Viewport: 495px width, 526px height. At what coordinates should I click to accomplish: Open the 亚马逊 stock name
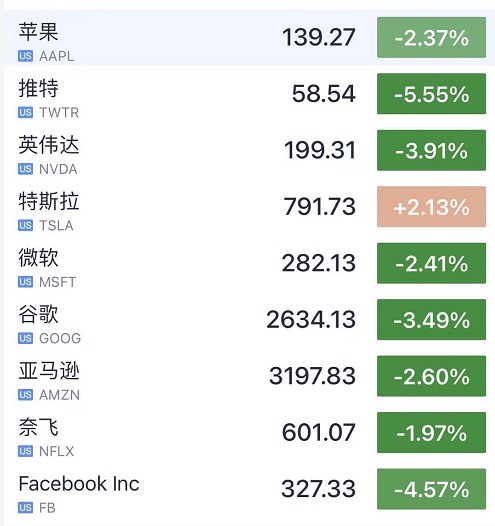pos(49,371)
